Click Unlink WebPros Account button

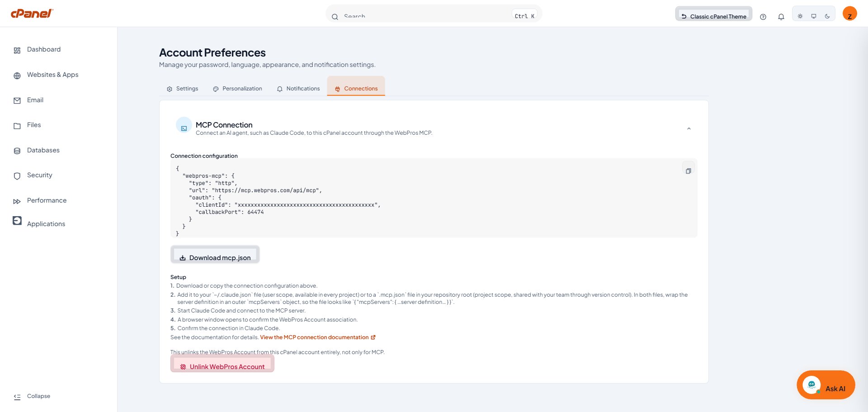point(222,364)
